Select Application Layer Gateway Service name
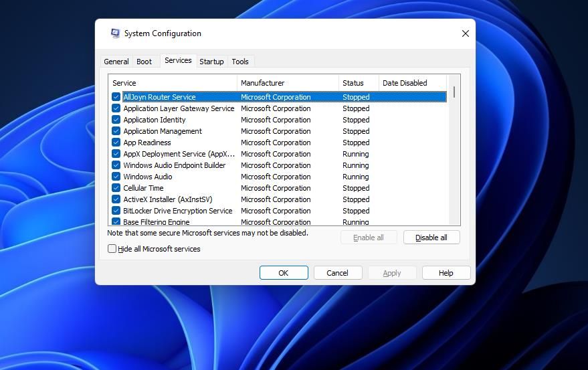Screen dimensions: 588x370 [x=179, y=108]
